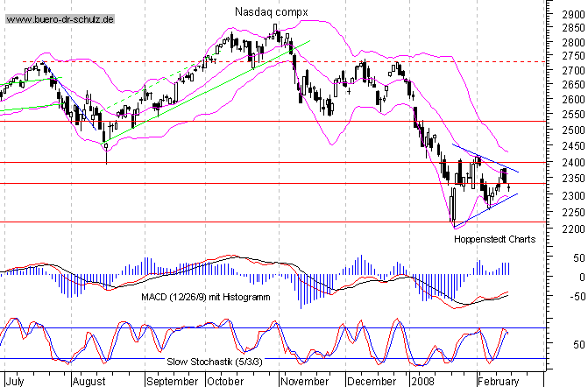The width and height of the screenshot is (588, 387).
Task: Click the '2008' year label
Action: click(x=422, y=382)
